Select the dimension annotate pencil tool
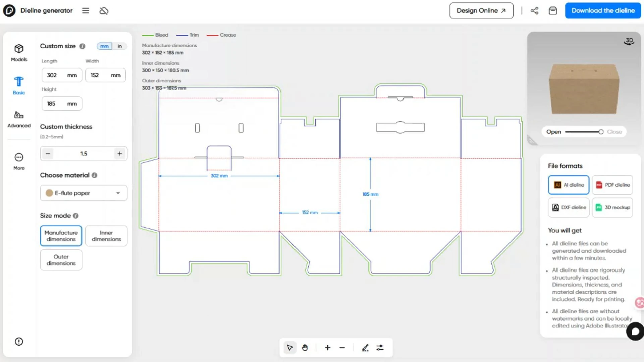 click(365, 348)
